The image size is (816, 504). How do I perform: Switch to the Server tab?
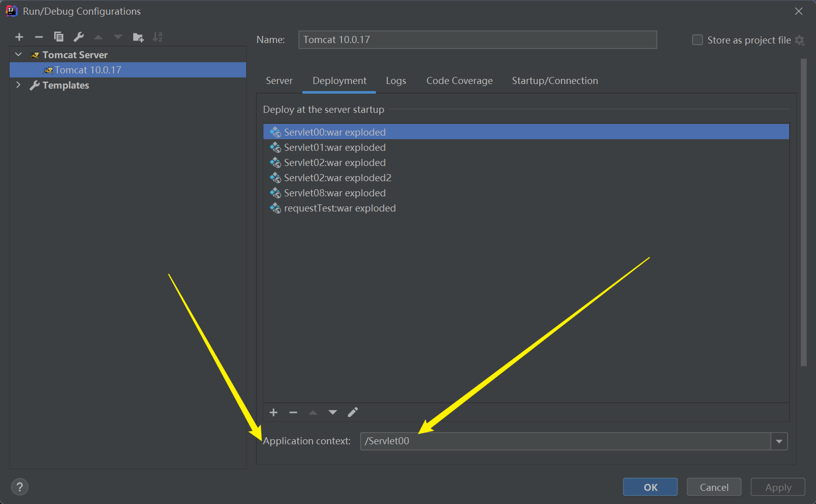click(279, 80)
